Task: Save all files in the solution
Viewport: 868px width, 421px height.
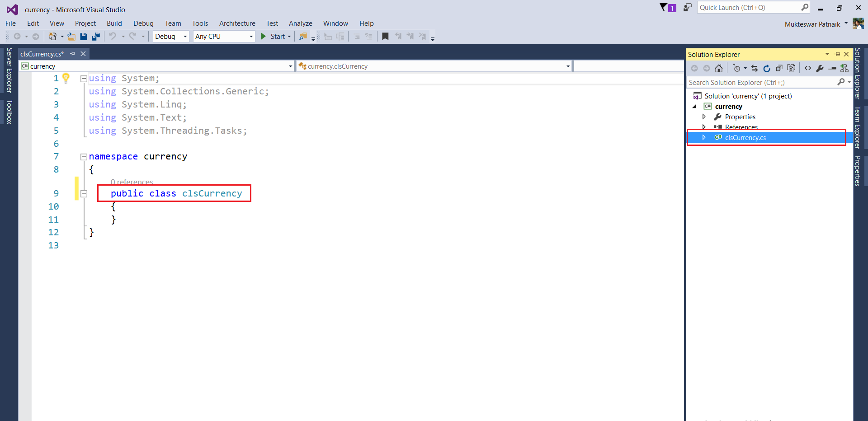Action: click(95, 37)
